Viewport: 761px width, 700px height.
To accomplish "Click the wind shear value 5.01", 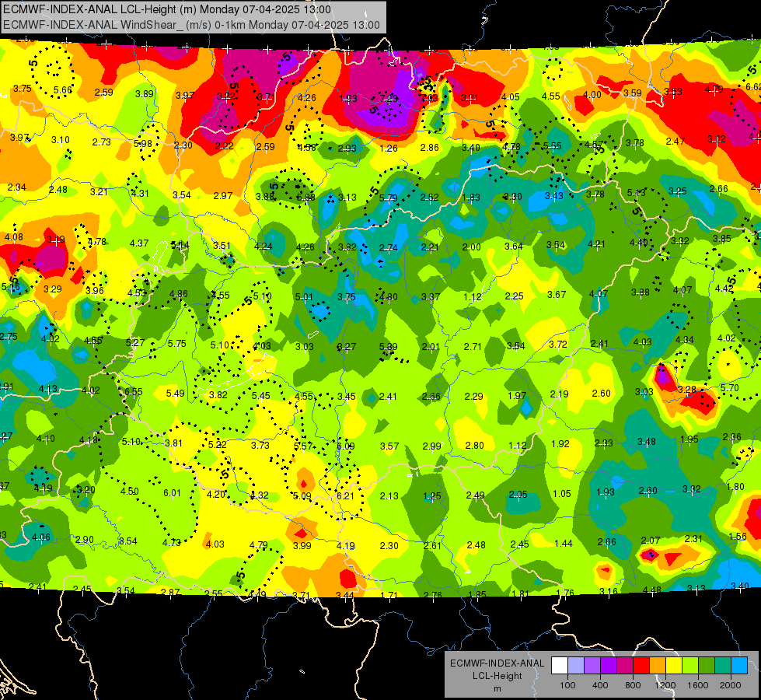I will pyautogui.click(x=304, y=297).
